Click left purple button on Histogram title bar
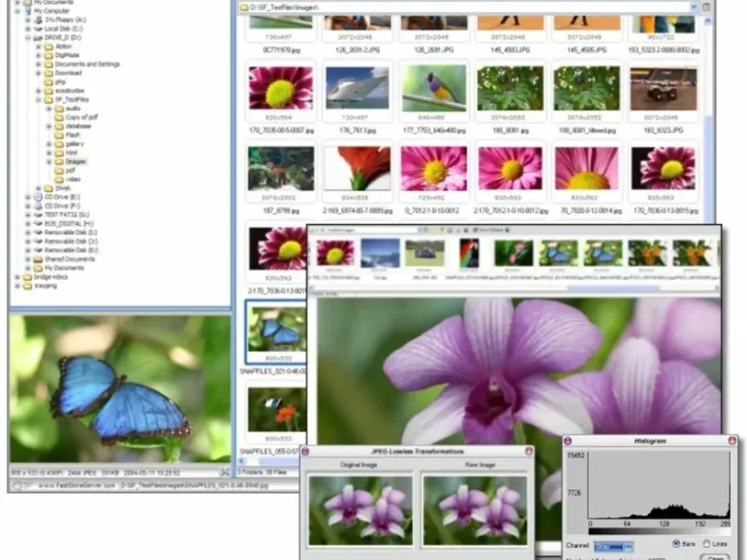This screenshot has height=560, width=747. coord(568,441)
